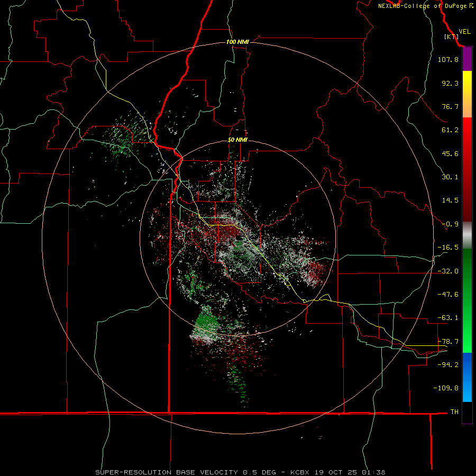This screenshot has height=476, width=476.
Task: Click the VEL label above the color scale
Action: click(x=464, y=32)
